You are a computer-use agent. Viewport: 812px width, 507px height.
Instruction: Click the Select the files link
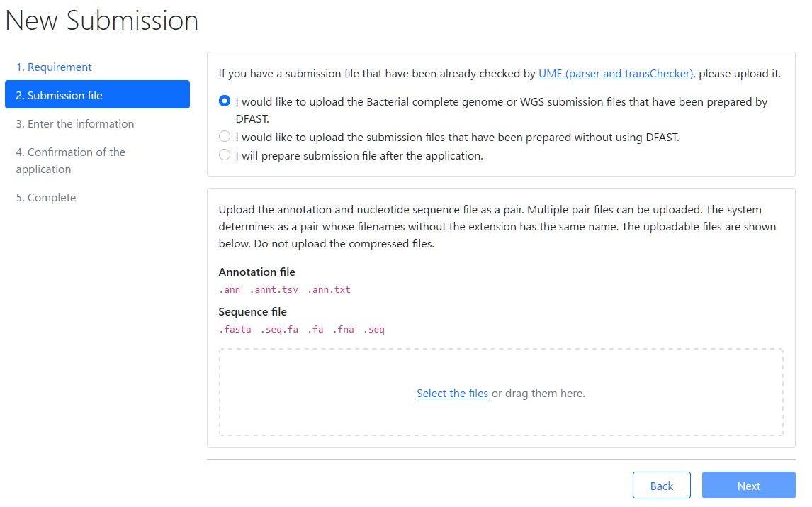[452, 394]
